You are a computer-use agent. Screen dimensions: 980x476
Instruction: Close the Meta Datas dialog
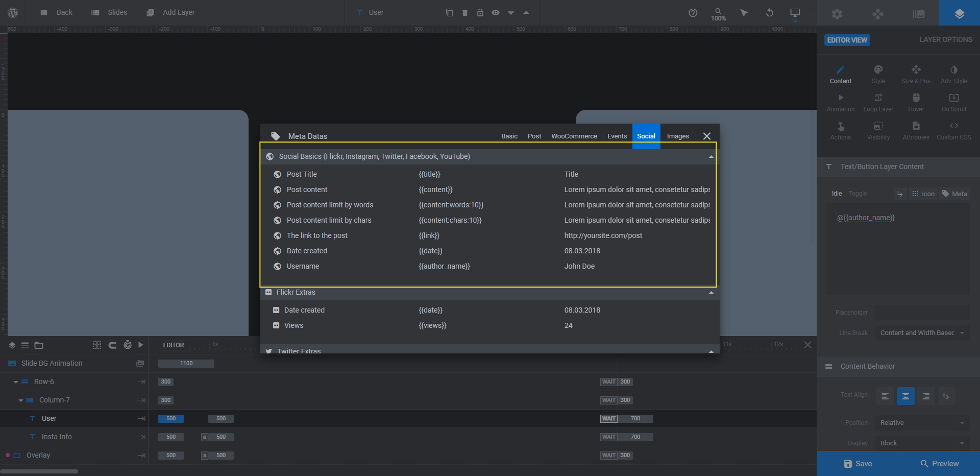tap(707, 136)
